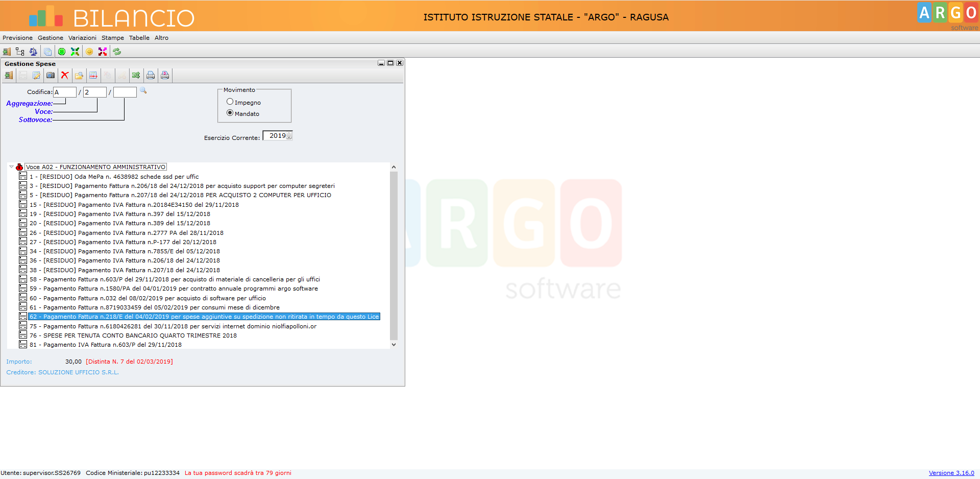Click the cascading windows icon in the main toolbar
Viewport: 980px width, 479px height.
point(47,52)
